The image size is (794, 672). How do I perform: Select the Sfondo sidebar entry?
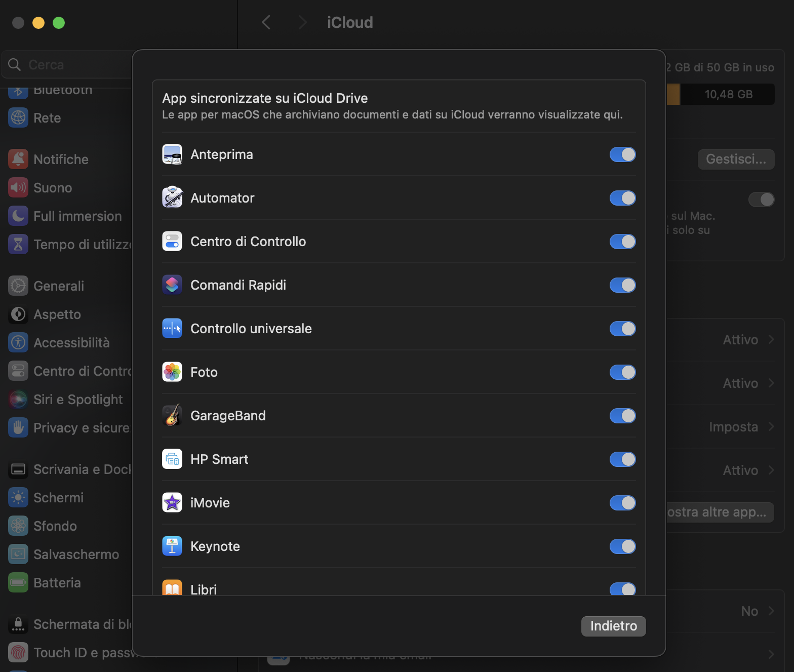click(x=70, y=526)
